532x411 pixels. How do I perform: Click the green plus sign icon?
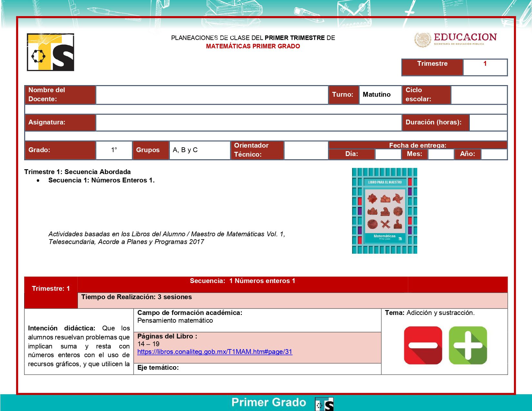pos(468,345)
